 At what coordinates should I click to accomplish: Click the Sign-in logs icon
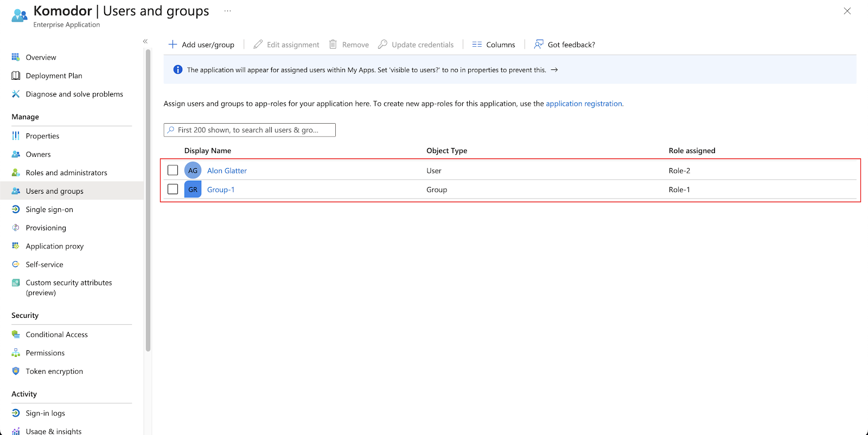click(x=16, y=413)
